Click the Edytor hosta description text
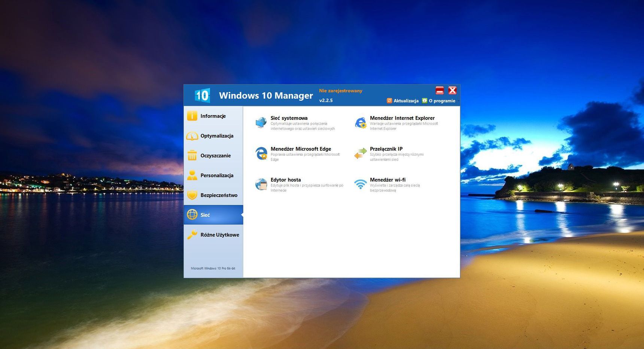Screen dimensions: 644x349 pos(307,188)
